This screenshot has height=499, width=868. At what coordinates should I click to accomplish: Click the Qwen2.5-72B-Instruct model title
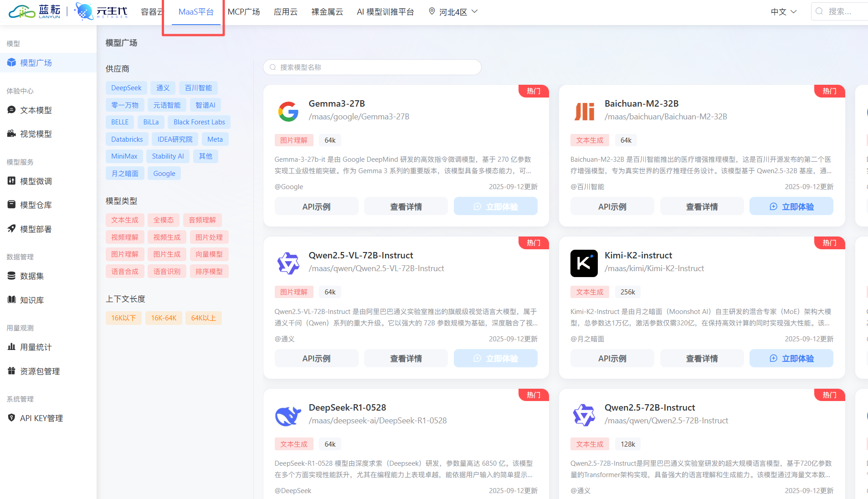pos(650,407)
